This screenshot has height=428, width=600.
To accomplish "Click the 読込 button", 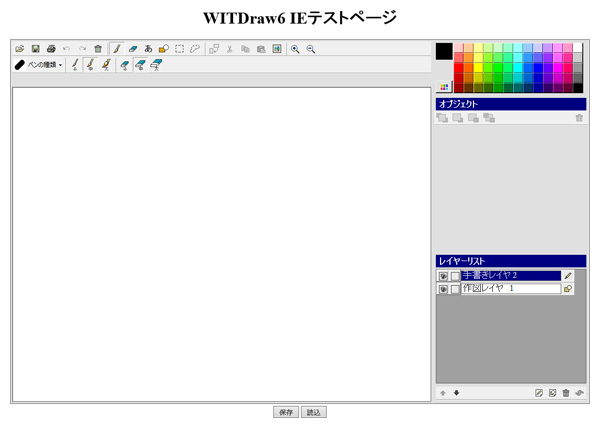I will [x=314, y=412].
